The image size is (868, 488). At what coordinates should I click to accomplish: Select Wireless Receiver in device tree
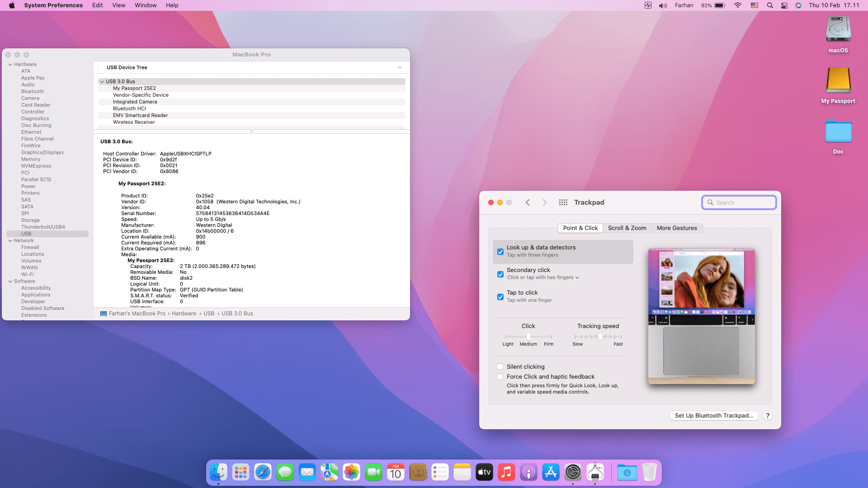coord(134,122)
